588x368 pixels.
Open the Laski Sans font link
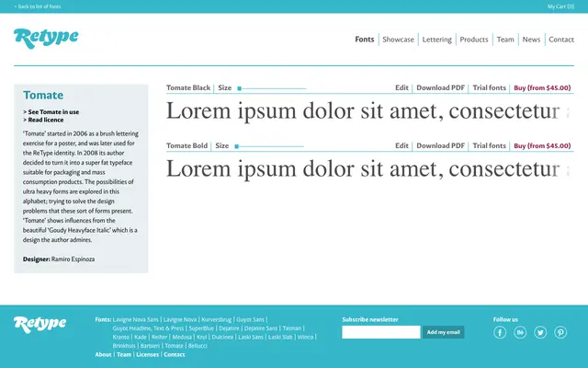pyautogui.click(x=251, y=337)
